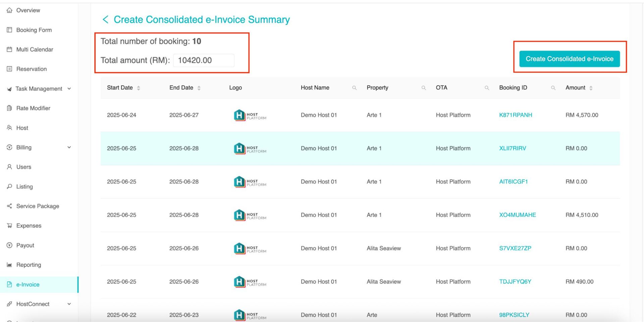Viewport: 644px width, 322px height.
Task: Click the Listing search icon
Action: click(9, 186)
